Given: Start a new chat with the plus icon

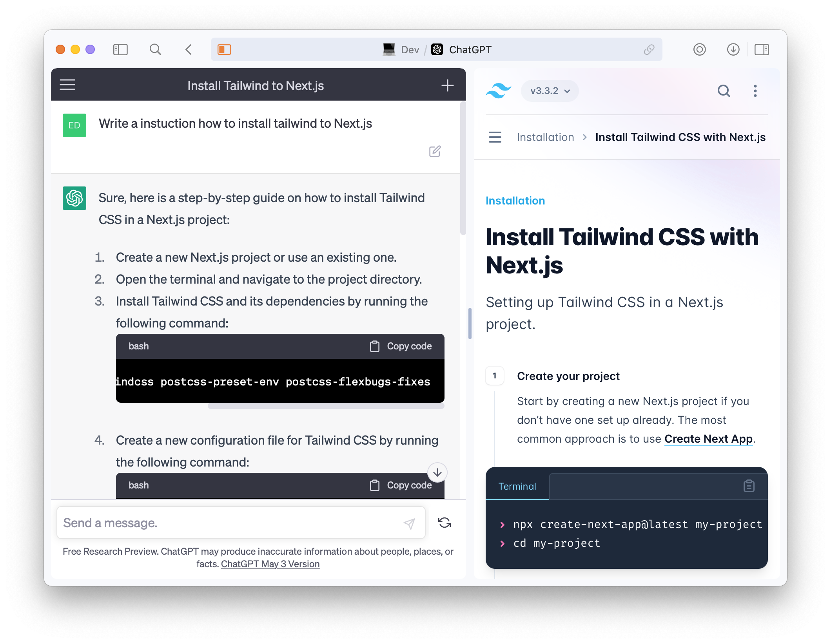Looking at the screenshot, I should tap(447, 85).
